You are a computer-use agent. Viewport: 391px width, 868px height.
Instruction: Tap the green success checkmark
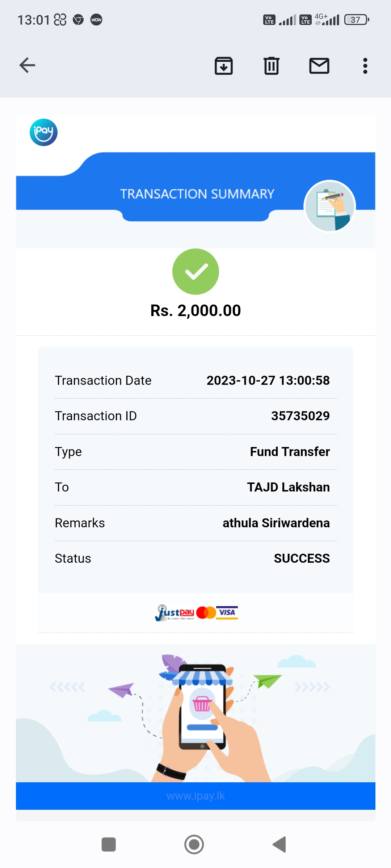coord(195,272)
